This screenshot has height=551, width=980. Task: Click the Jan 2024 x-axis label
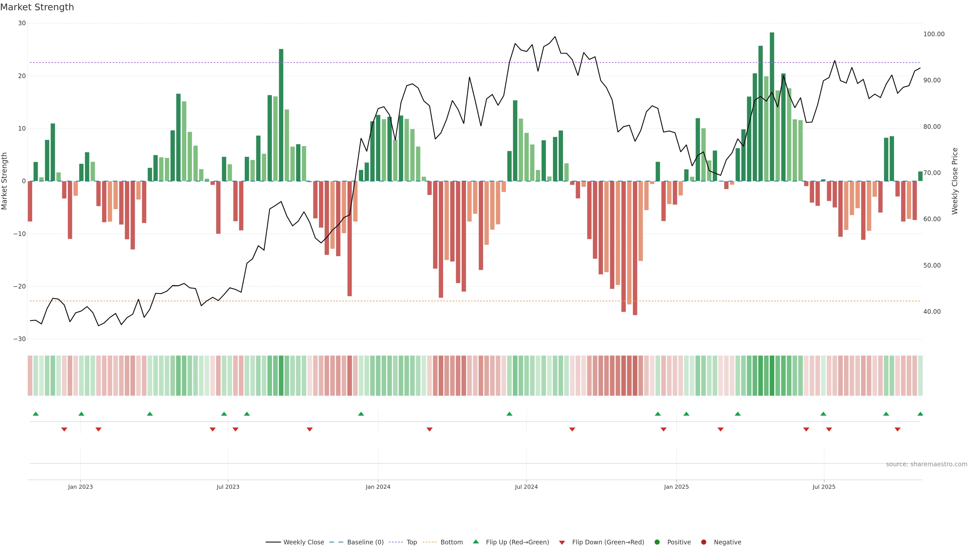(x=378, y=487)
